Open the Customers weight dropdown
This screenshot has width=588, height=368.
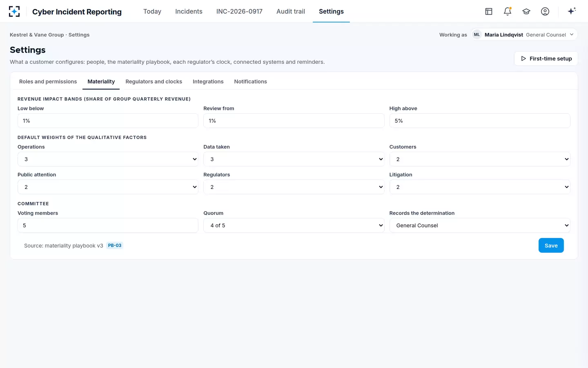point(480,159)
